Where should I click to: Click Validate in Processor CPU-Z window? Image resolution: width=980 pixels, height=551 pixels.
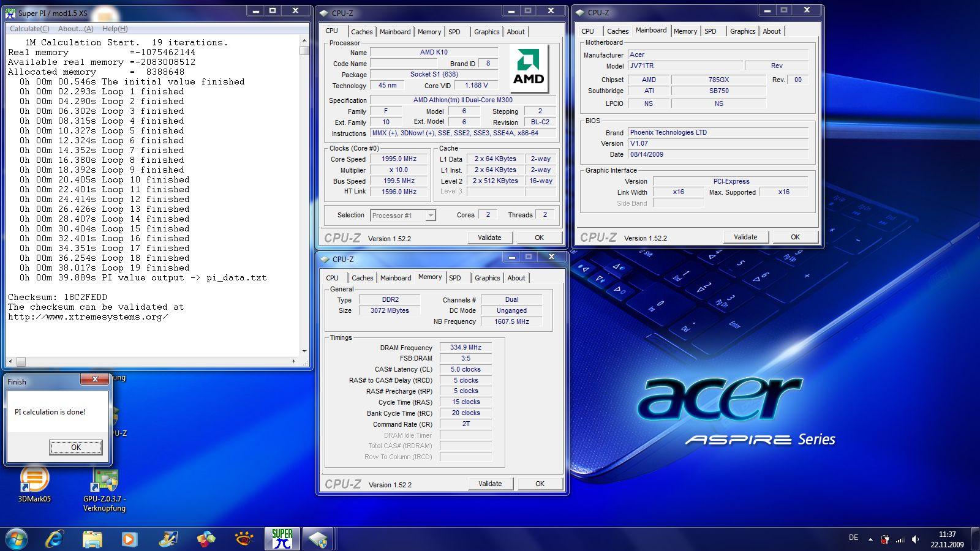click(489, 238)
